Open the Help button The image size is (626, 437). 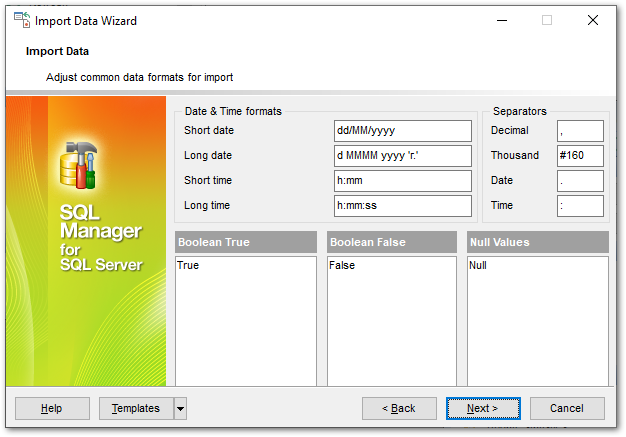pos(52,408)
